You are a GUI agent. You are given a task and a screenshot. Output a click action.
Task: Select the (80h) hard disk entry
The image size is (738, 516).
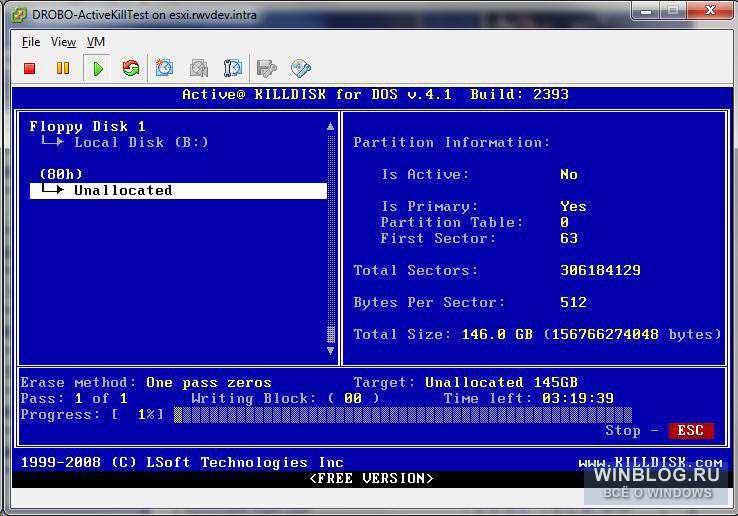point(61,174)
